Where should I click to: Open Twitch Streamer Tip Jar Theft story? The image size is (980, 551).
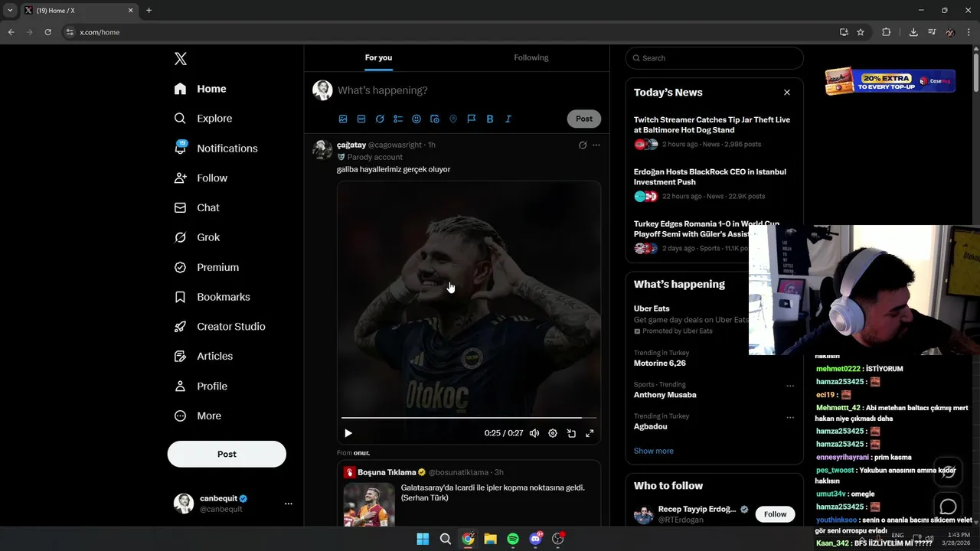(714, 131)
